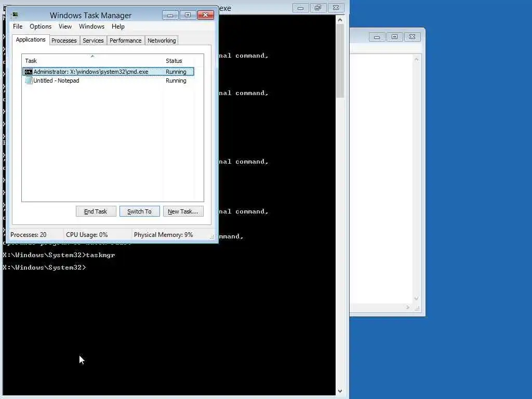Minimize the Notepad window

(x=377, y=37)
